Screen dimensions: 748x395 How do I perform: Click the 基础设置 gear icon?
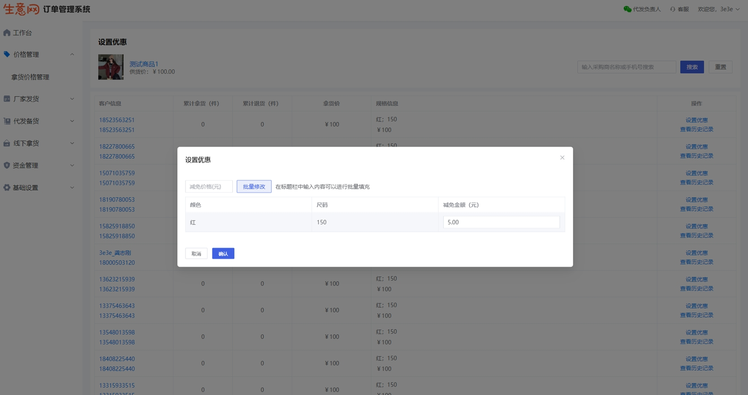pos(7,187)
